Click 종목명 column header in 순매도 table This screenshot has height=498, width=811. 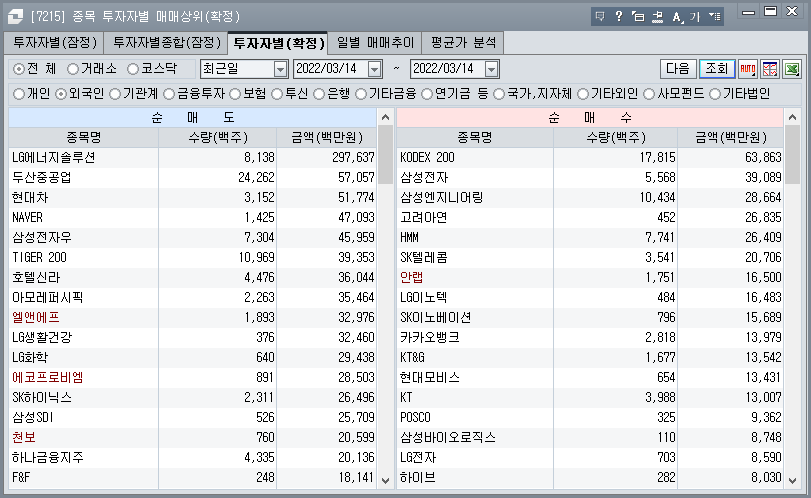coord(83,138)
